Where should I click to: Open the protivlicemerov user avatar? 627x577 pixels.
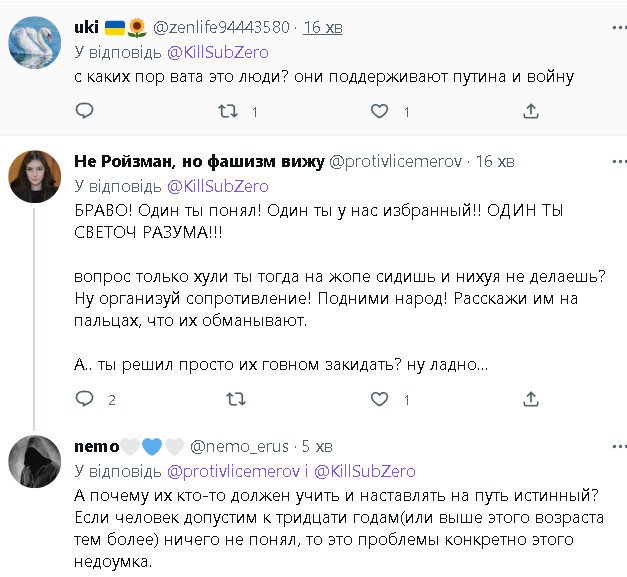click(x=33, y=174)
